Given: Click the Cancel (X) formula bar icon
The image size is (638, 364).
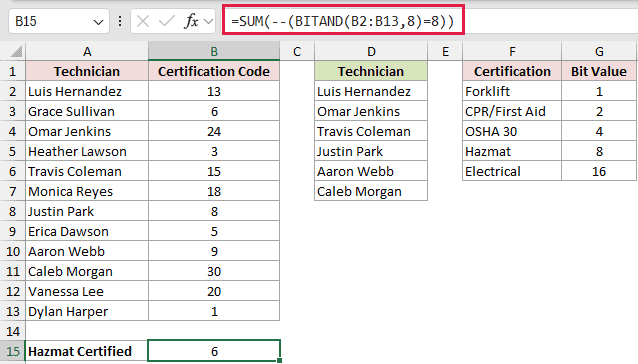Looking at the screenshot, I should (143, 21).
